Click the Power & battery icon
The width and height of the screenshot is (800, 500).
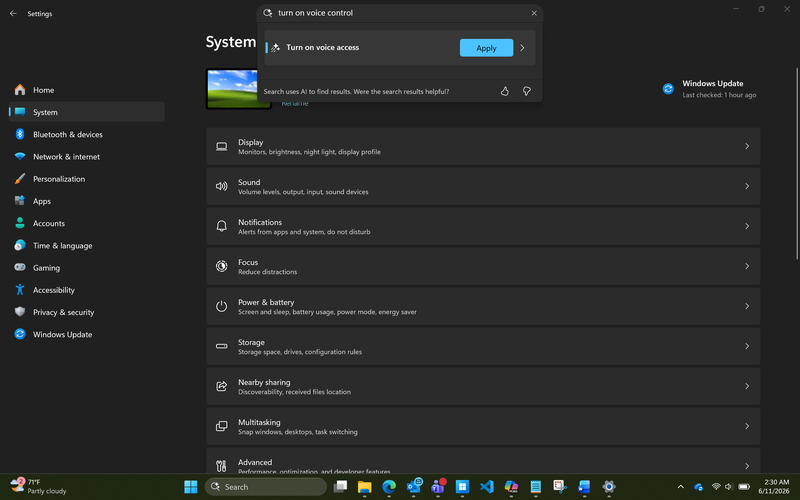pos(221,306)
